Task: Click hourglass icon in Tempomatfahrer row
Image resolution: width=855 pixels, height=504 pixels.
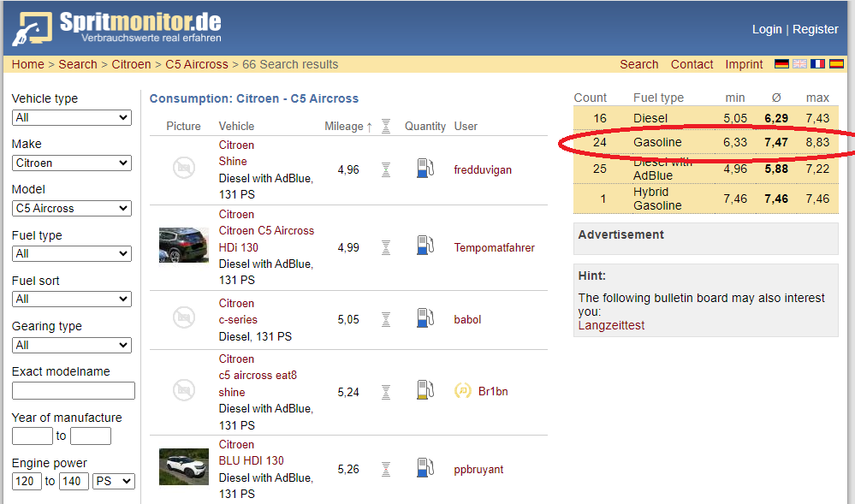Action: tap(385, 247)
